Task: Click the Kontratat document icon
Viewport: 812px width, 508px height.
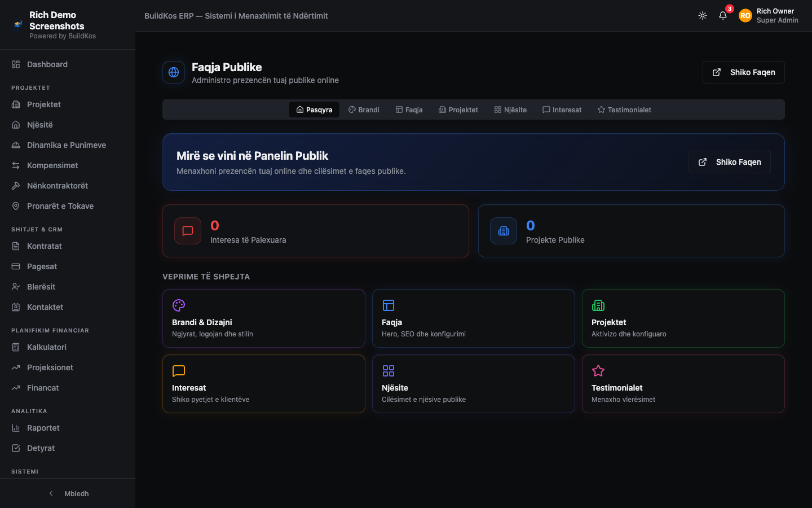Action: (16, 246)
